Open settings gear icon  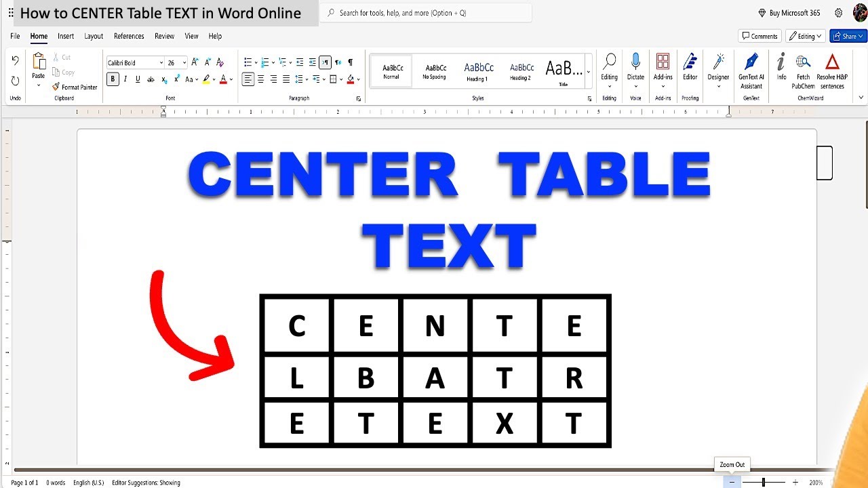coord(839,13)
